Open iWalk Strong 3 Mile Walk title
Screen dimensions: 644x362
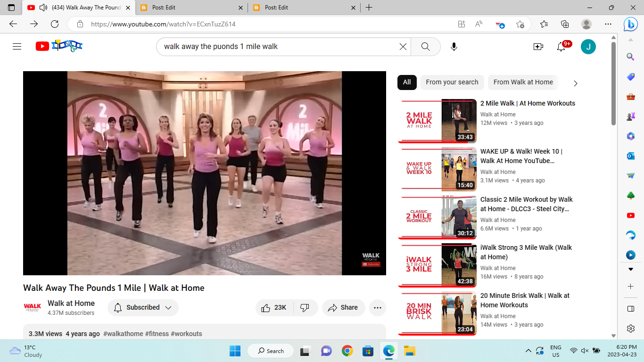tap(526, 252)
